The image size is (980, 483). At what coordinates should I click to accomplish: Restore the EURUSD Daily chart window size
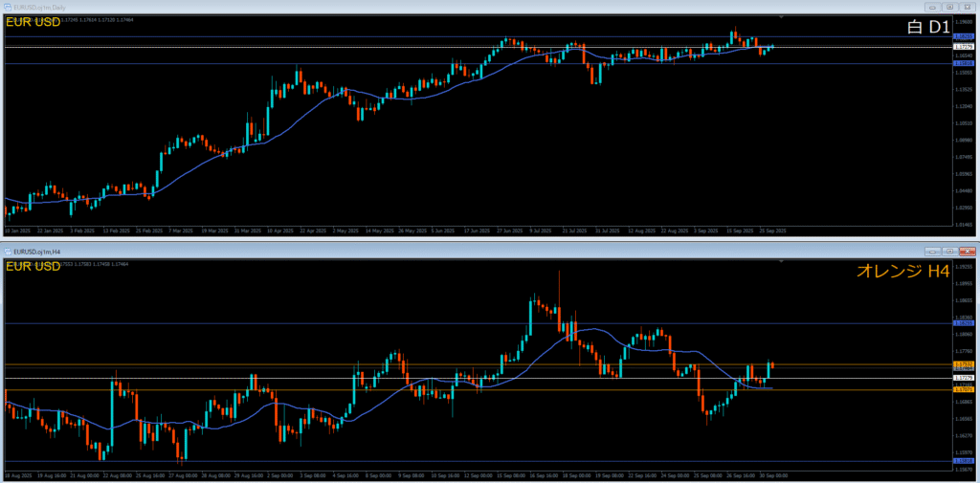(x=947, y=8)
